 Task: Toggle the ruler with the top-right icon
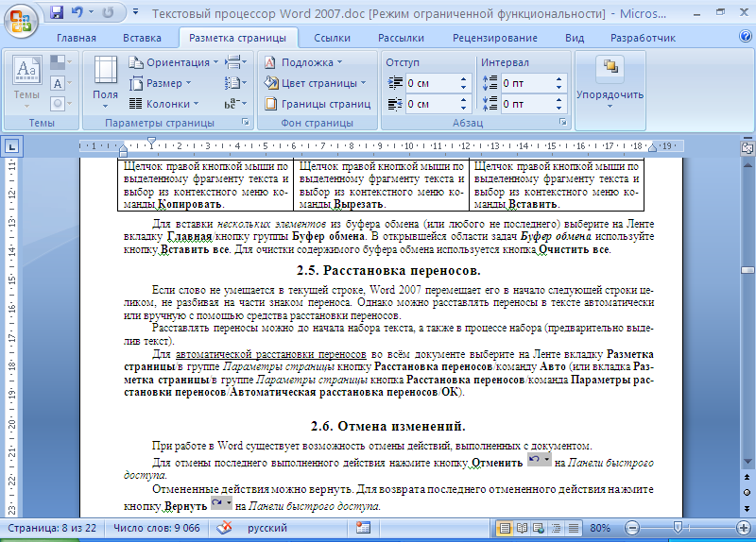coord(747,148)
